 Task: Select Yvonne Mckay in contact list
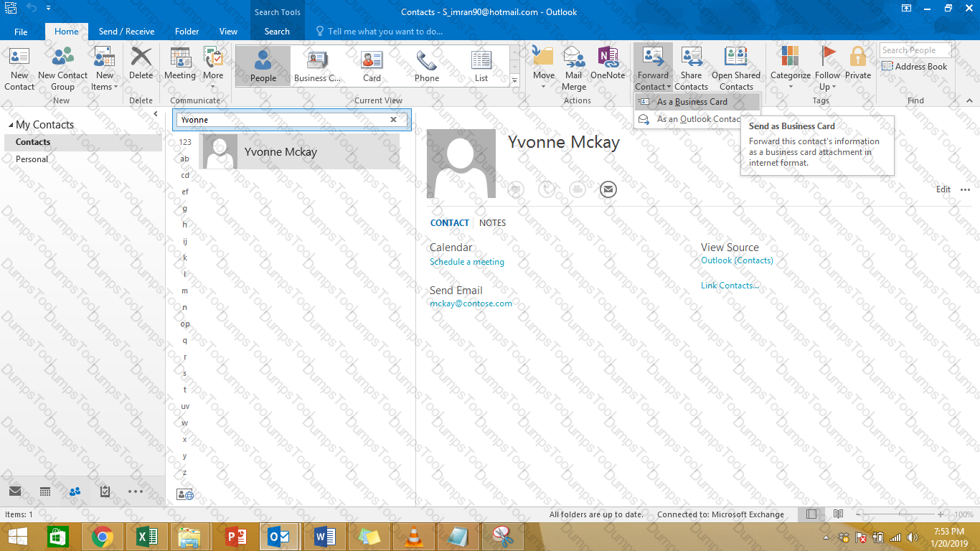point(299,152)
